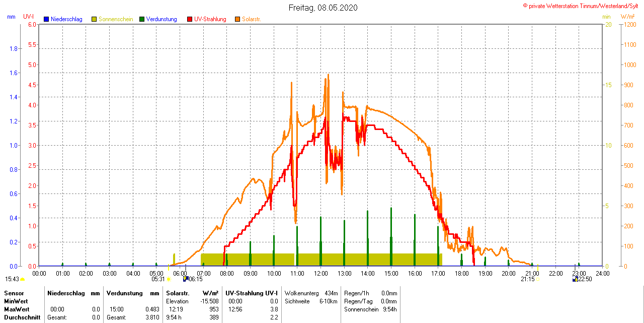Click the yellow sunshine duration bar in chart
Viewport: 644px width, 323px height.
pos(321,260)
